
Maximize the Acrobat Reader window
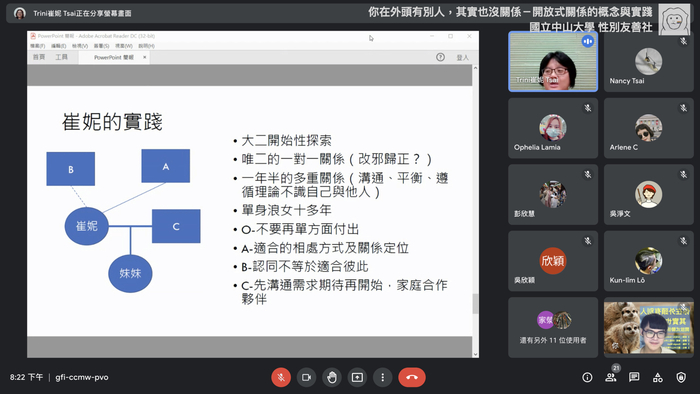(x=450, y=36)
